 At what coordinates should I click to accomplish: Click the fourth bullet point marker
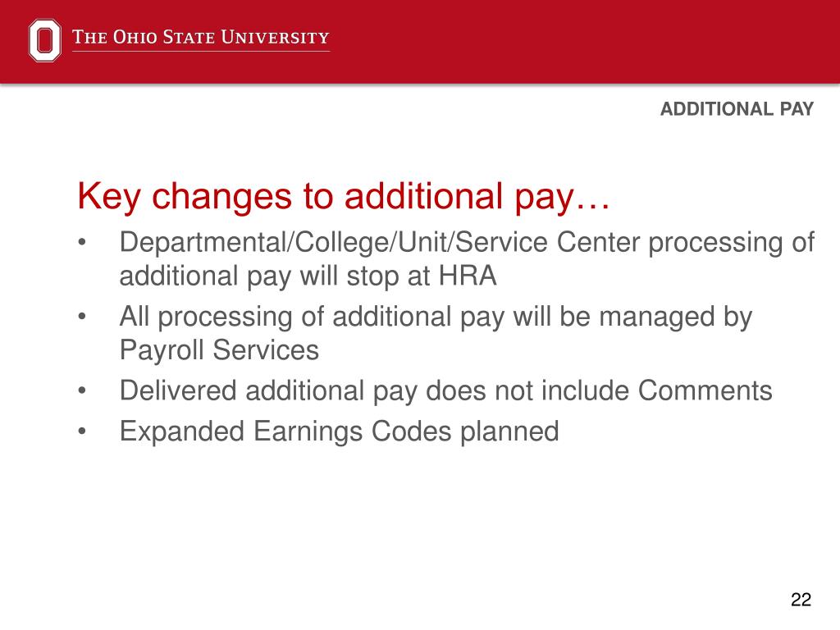coord(82,431)
